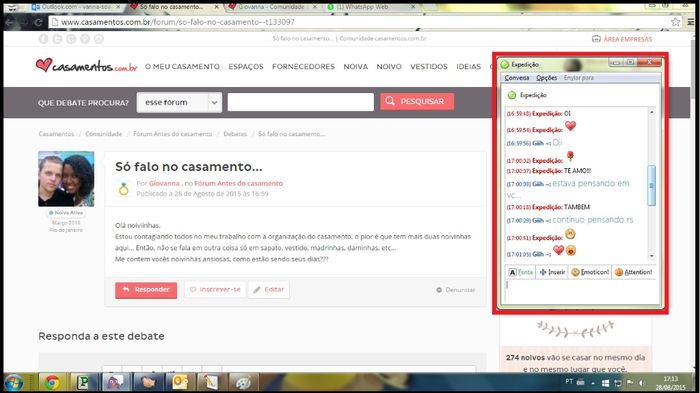Open the ÁREA EMPRESAS link
700x393 pixels.
(622, 39)
